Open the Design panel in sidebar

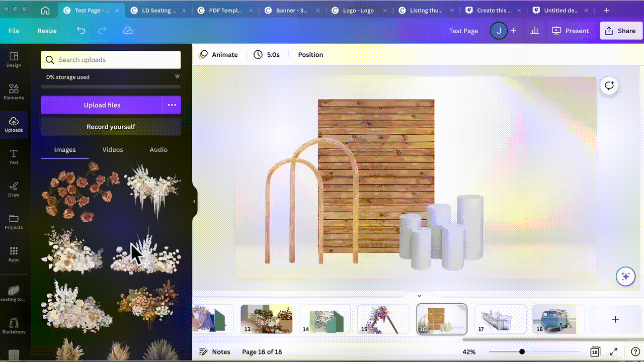pyautogui.click(x=14, y=59)
